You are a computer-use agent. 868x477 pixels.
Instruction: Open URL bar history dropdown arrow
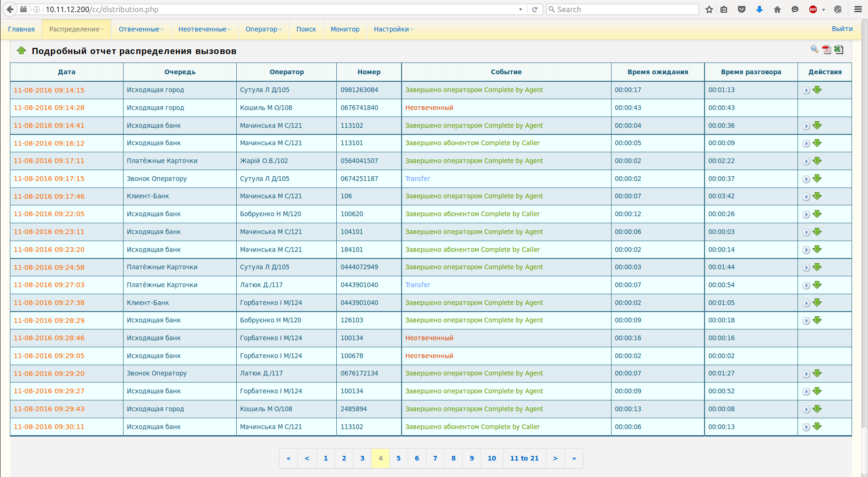point(520,9)
